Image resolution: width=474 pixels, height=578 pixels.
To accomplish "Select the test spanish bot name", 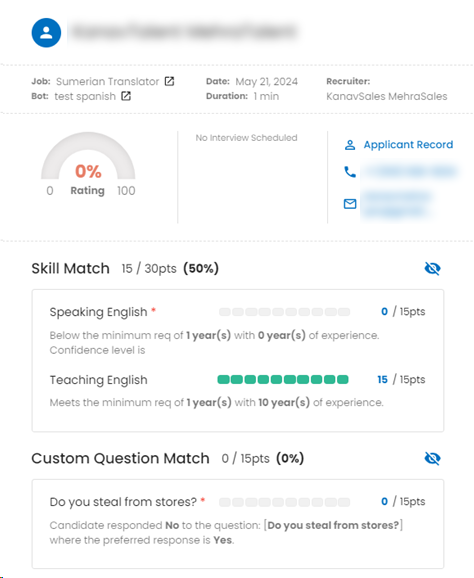I will tap(85, 96).
